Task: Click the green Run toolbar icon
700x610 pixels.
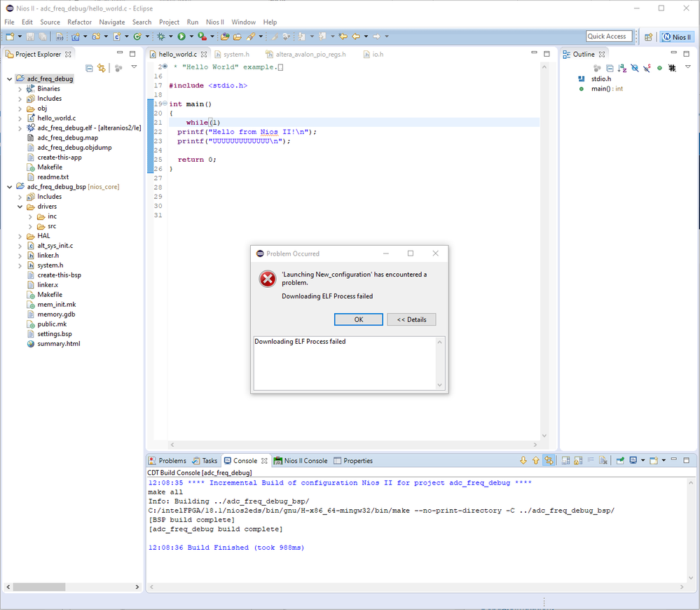Action: click(x=181, y=36)
